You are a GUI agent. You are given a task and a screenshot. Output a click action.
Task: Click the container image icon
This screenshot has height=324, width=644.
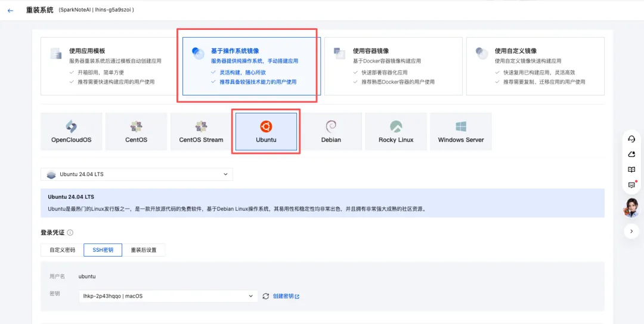click(x=339, y=54)
